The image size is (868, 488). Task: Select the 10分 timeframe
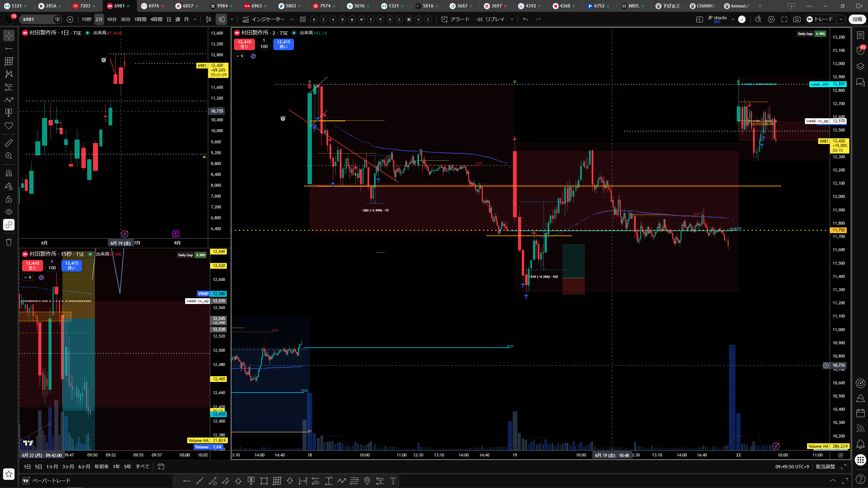112,19
